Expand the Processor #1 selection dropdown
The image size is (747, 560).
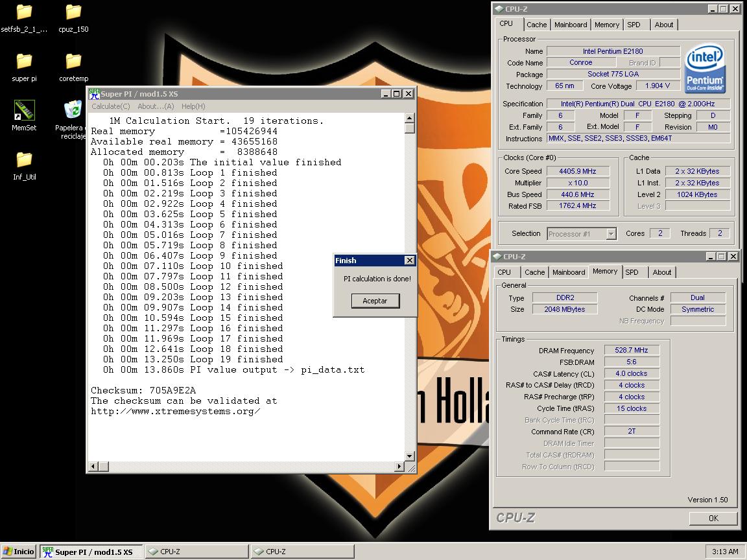[x=611, y=234]
